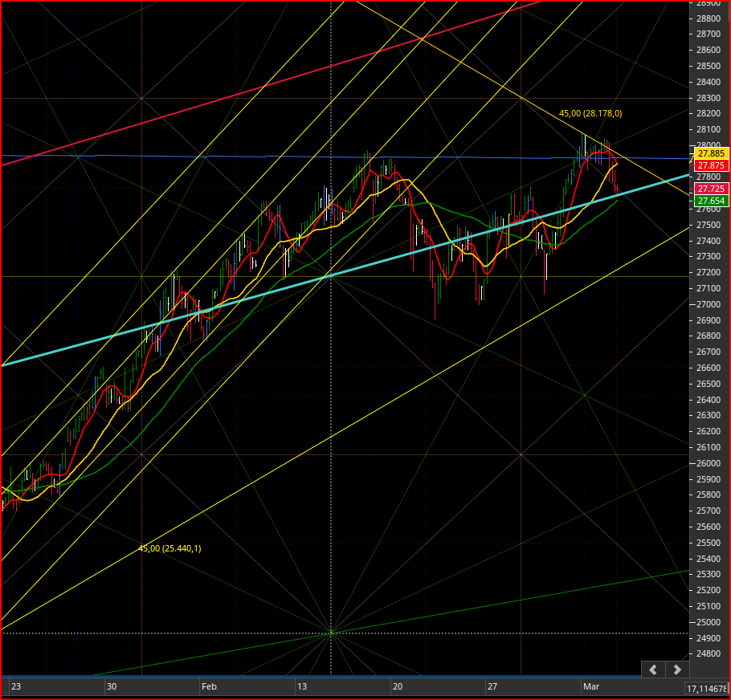The width and height of the screenshot is (731, 700).
Task: Click the 28800 level on the price axis
Action: click(x=709, y=18)
